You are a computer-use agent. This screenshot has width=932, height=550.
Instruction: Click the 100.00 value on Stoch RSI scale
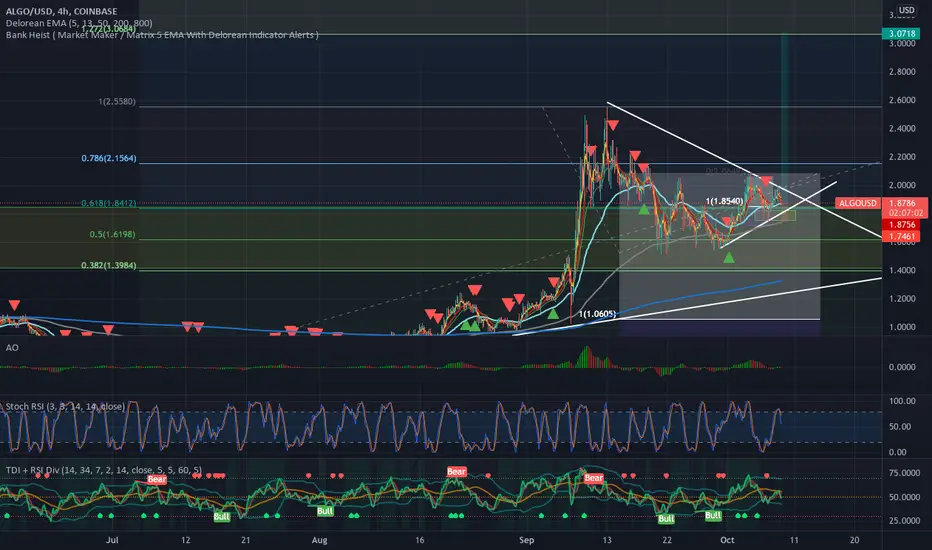tap(902, 401)
